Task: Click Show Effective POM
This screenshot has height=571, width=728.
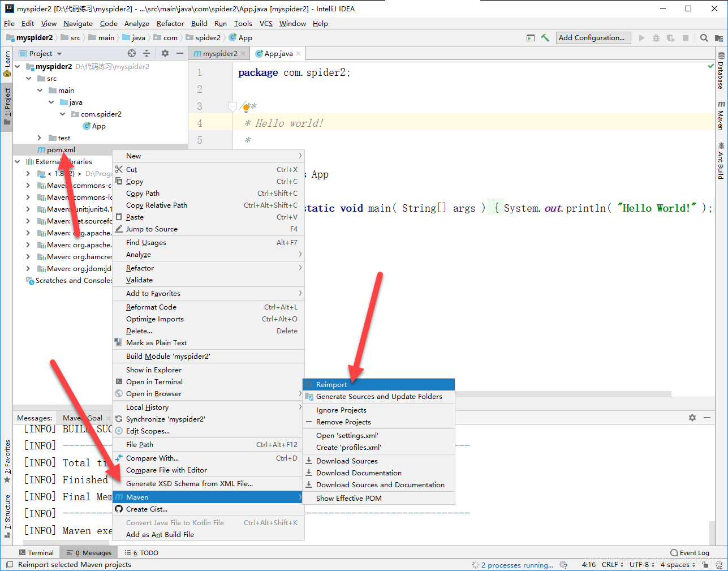Action: pyautogui.click(x=378, y=498)
